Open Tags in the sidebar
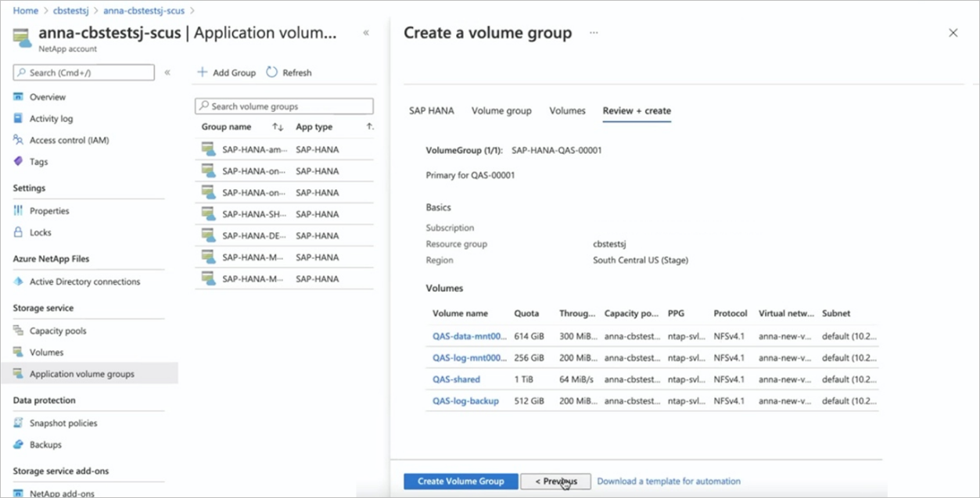Image resolution: width=980 pixels, height=498 pixels. (x=39, y=162)
